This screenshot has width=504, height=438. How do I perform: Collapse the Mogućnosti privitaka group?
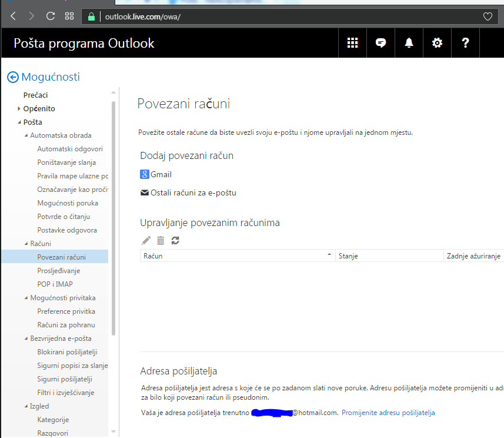26,298
